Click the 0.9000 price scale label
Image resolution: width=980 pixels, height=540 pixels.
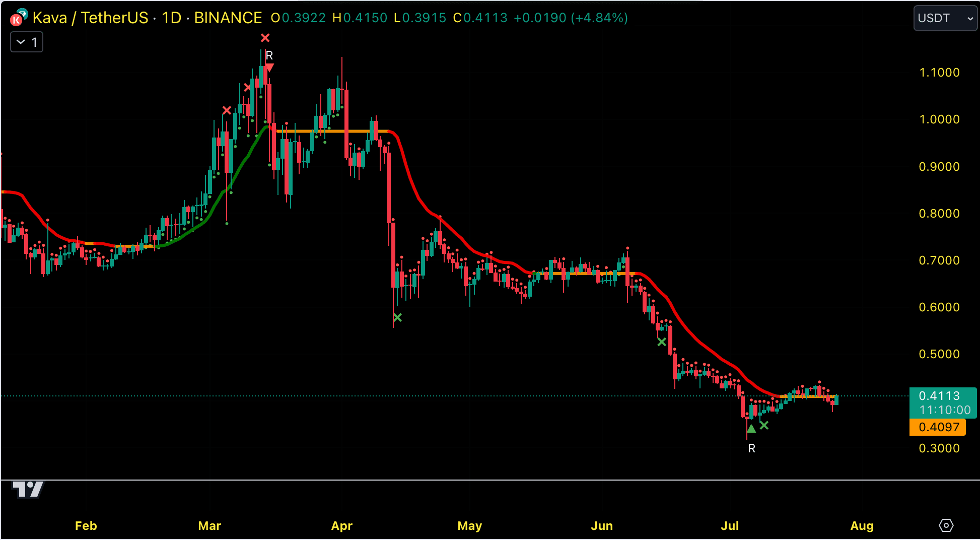tap(939, 167)
